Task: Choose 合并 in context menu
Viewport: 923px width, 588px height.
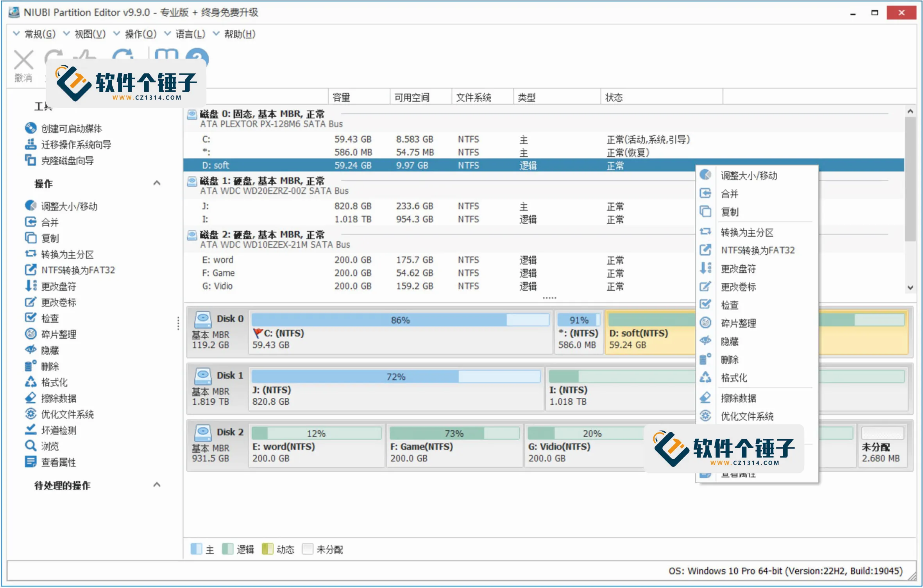Action: click(757, 193)
